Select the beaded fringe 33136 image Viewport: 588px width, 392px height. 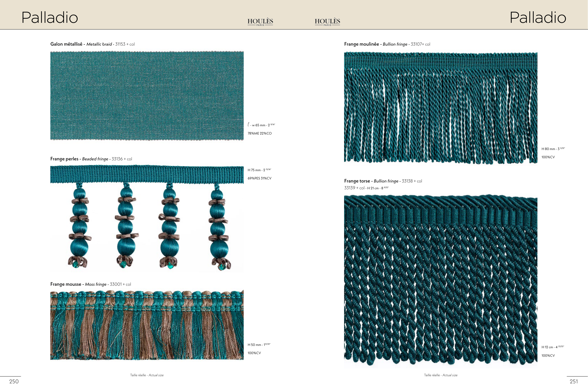click(x=147, y=218)
